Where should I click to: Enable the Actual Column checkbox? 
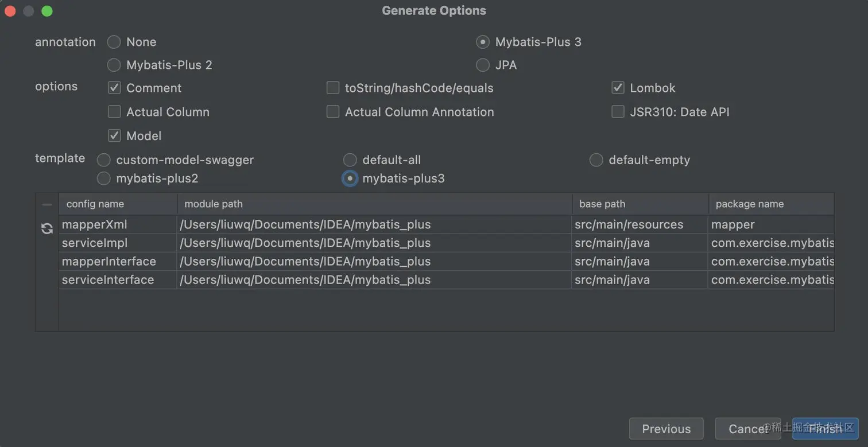[114, 112]
